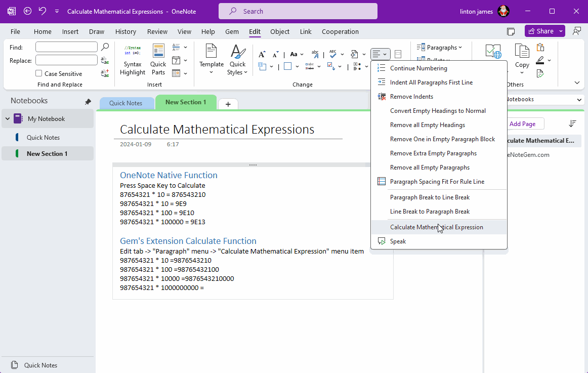The image size is (588, 373).
Task: Open Quick Parts
Action: (x=158, y=60)
